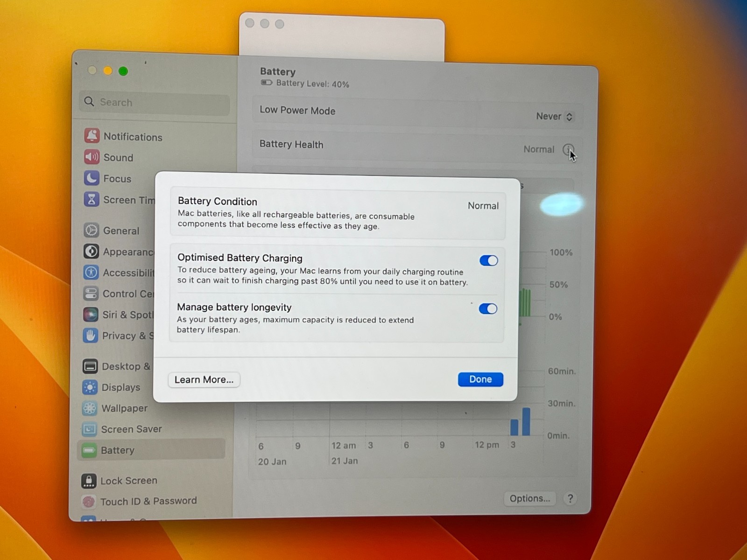
Task: Disable Optimised Battery Charging switch
Action: (x=488, y=260)
